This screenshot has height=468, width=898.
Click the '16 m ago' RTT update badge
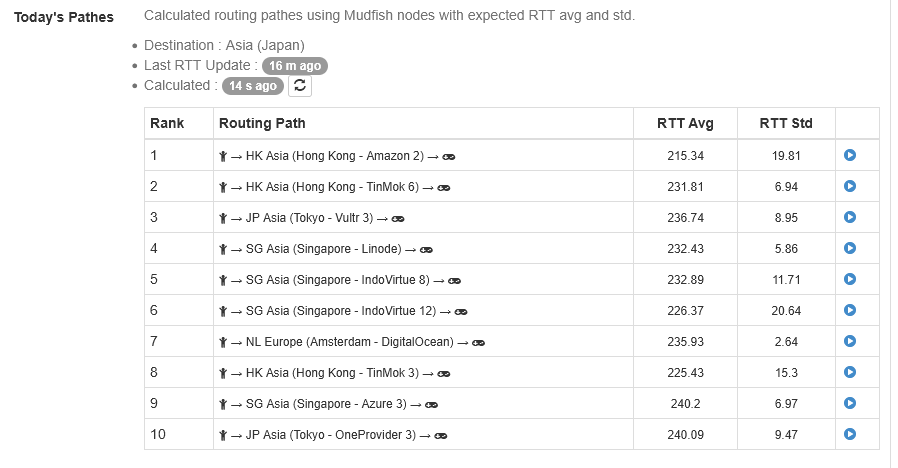[x=295, y=66]
